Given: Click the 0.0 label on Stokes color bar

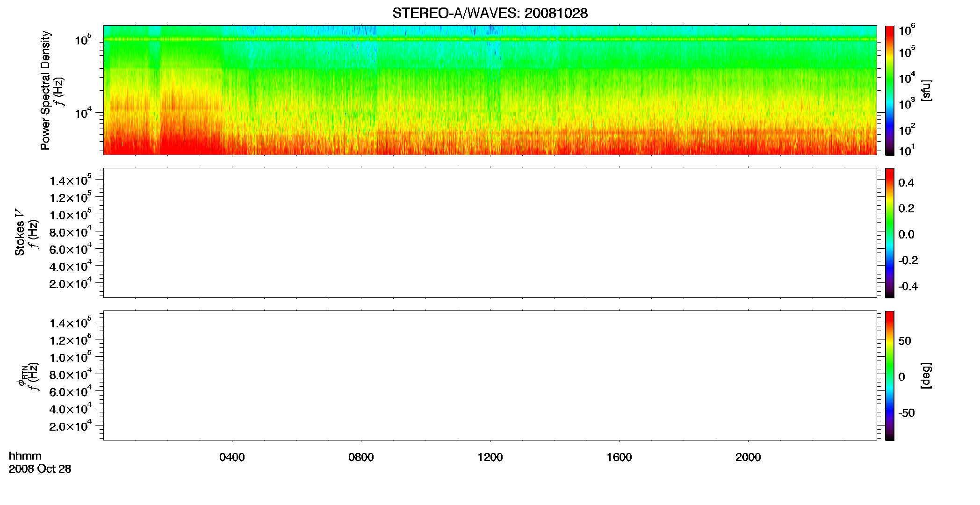Looking at the screenshot, I should [906, 234].
